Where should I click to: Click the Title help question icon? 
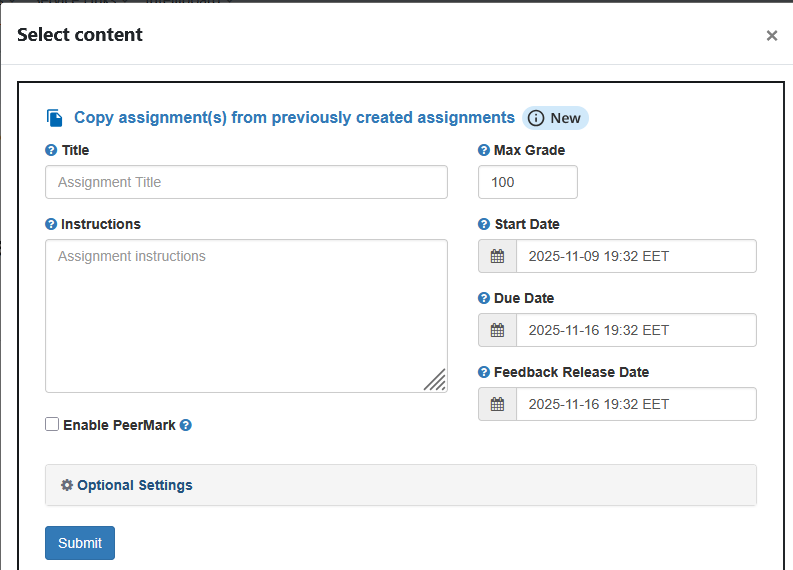(51, 150)
